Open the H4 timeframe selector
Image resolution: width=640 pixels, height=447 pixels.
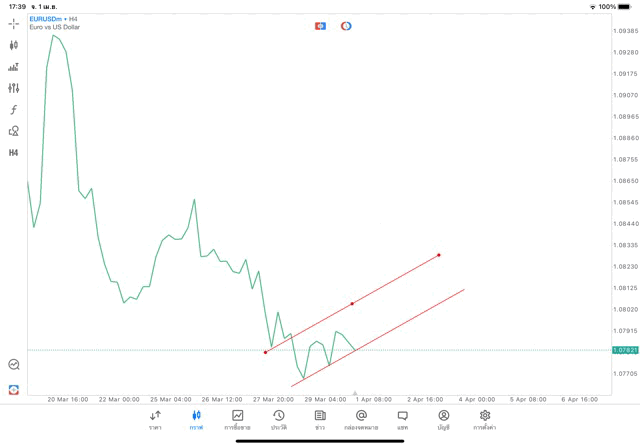(x=14, y=153)
